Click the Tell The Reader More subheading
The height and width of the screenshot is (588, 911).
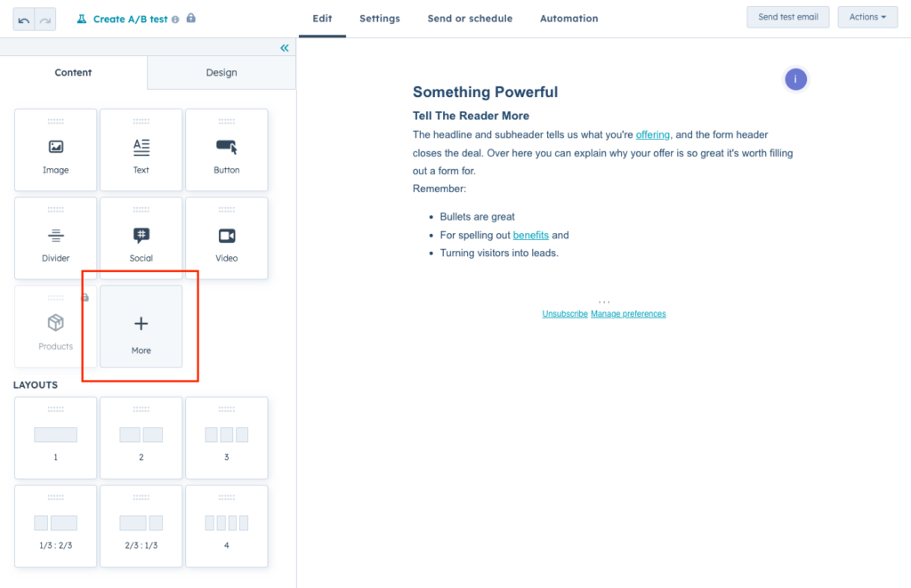point(471,116)
